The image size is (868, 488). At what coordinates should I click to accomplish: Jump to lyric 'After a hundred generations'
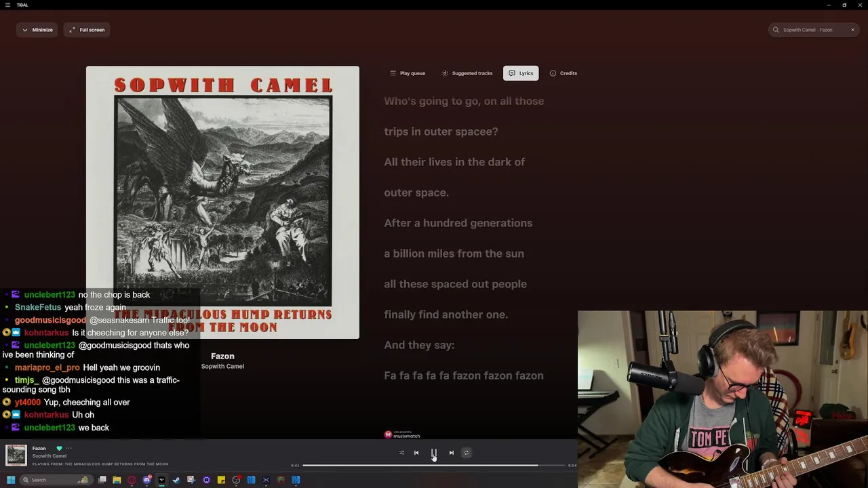click(458, 223)
